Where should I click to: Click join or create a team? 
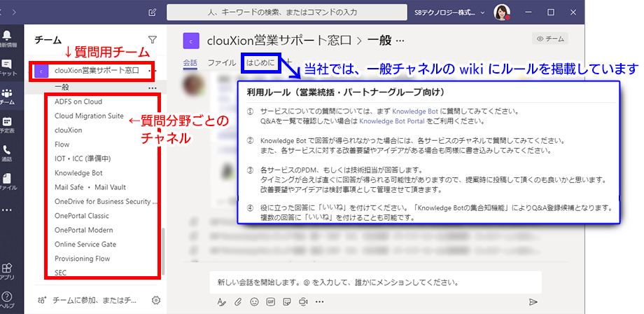point(87,301)
